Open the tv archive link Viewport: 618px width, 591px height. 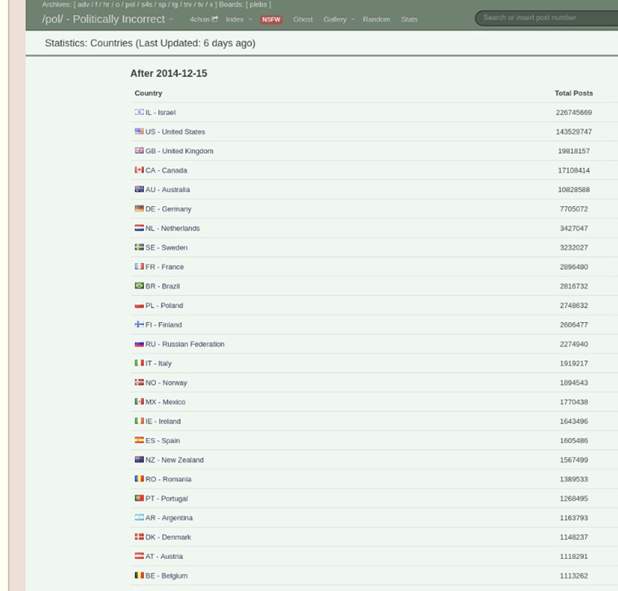pyautogui.click(x=200, y=5)
